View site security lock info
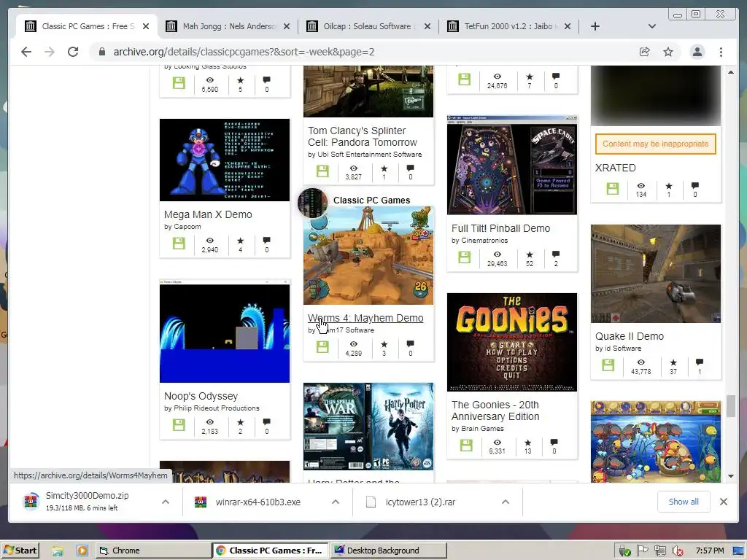Viewport: 747px width, 560px height. 101,52
